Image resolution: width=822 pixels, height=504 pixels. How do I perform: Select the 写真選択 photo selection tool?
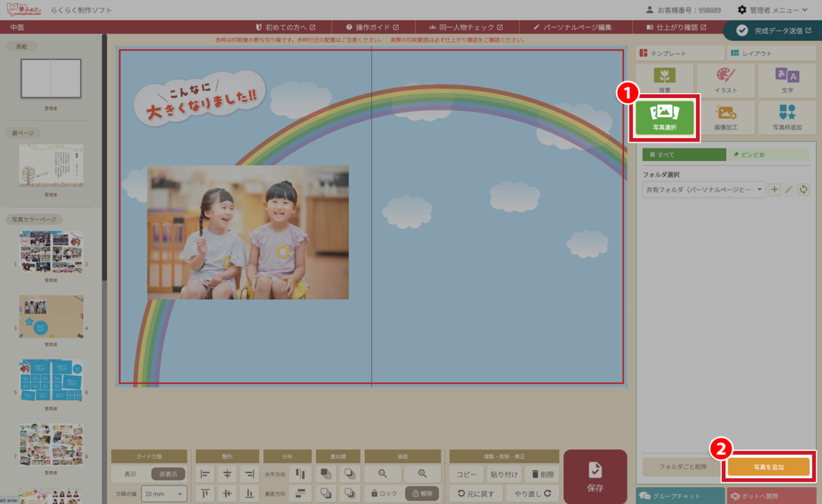(664, 118)
